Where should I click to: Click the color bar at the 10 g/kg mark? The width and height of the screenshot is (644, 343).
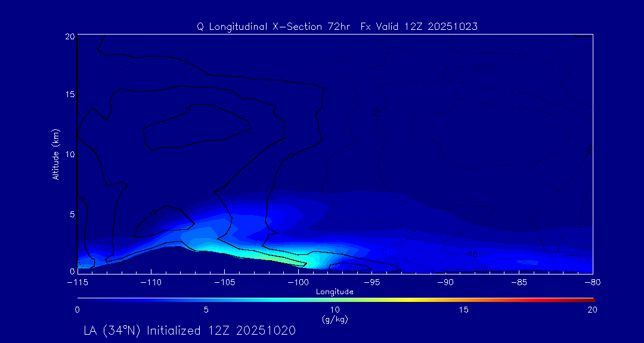coord(335,299)
